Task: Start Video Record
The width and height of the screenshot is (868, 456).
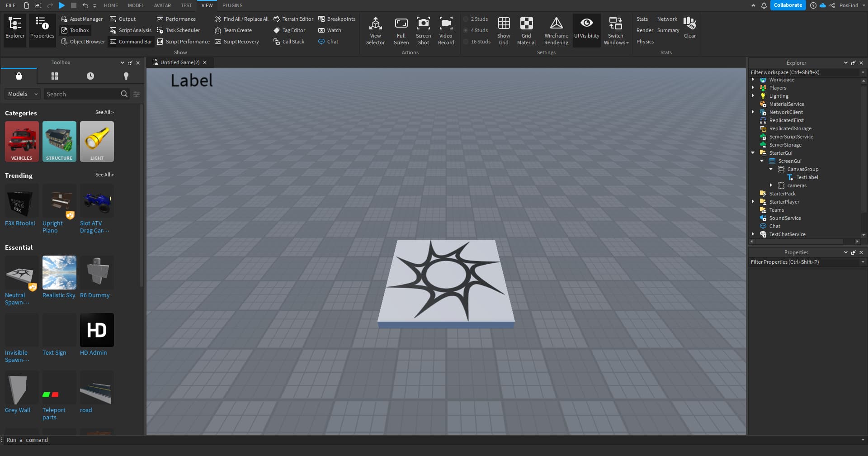Action: [446, 30]
